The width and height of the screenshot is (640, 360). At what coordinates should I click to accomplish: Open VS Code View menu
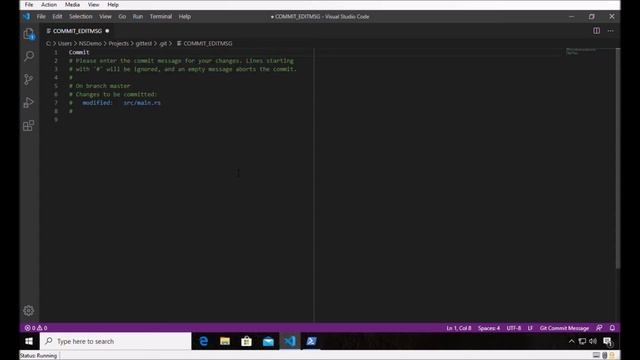(x=105, y=17)
